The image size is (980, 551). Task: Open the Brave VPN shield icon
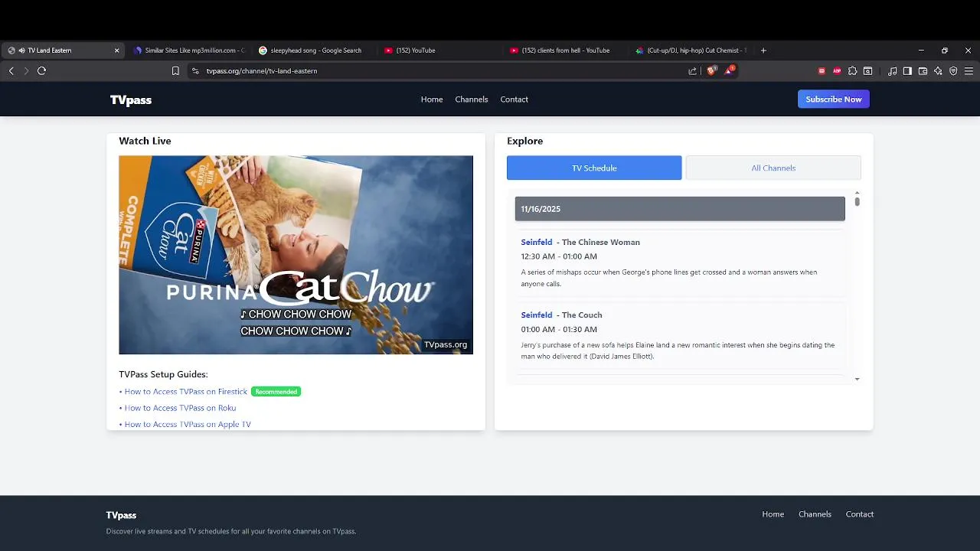953,70
